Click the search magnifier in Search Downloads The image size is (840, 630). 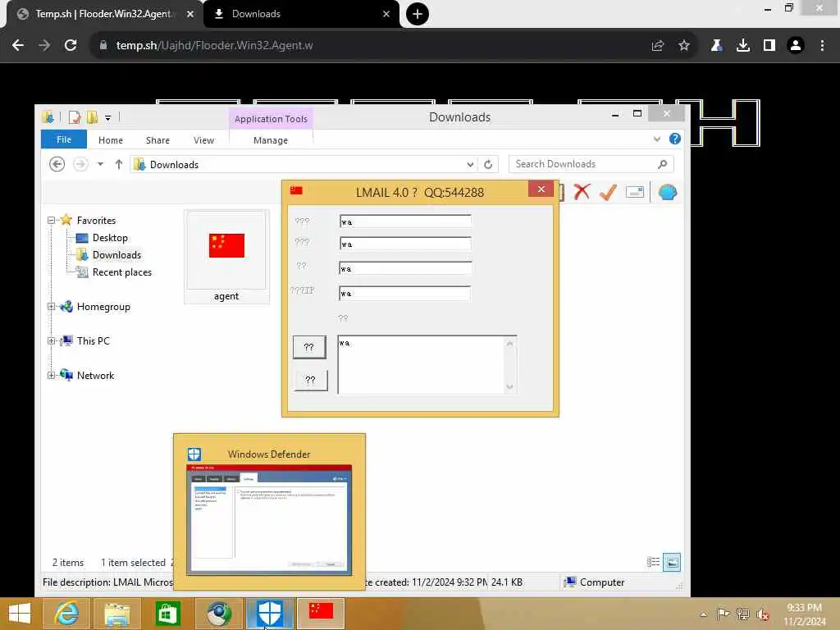coord(663,164)
